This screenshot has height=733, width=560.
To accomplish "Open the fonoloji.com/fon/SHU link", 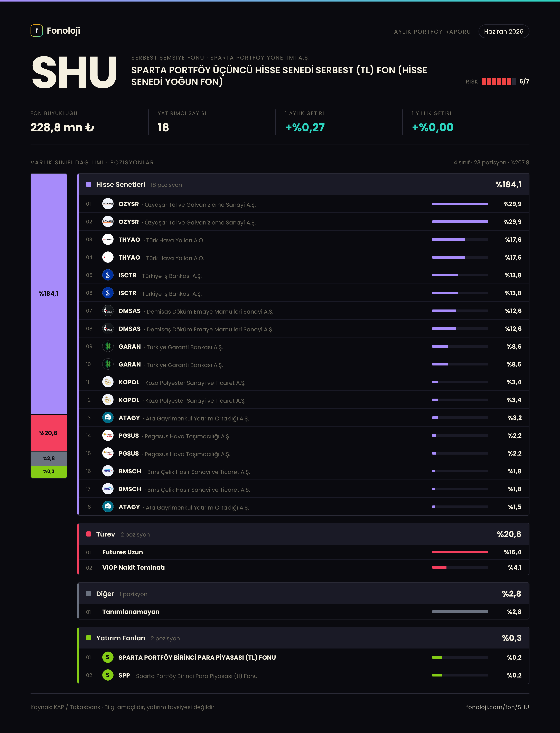I will (497, 707).
